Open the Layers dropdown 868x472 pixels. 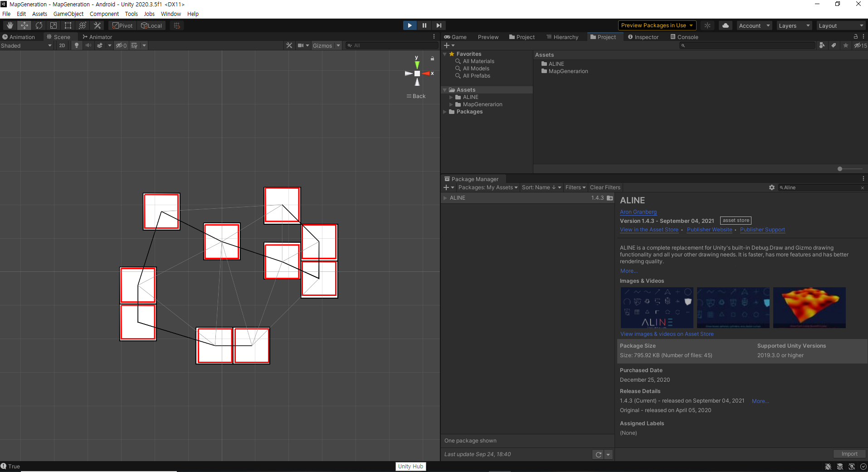point(793,25)
